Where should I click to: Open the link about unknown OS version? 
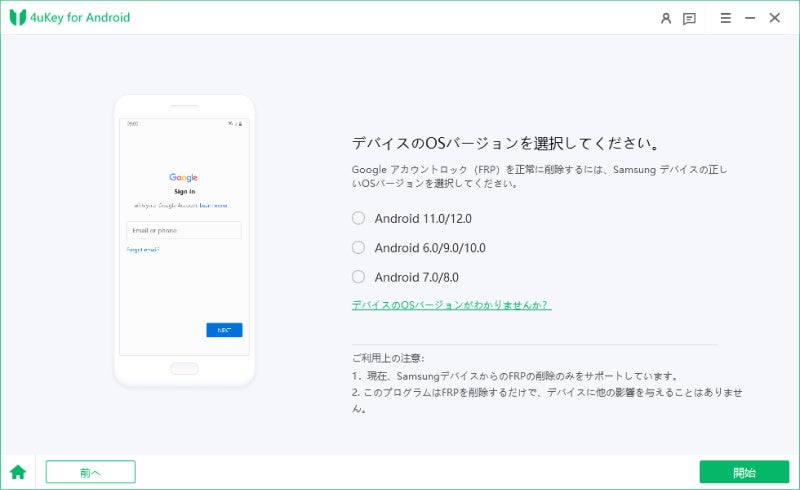[451, 305]
